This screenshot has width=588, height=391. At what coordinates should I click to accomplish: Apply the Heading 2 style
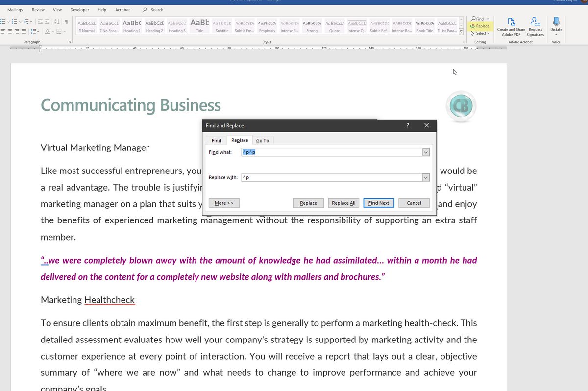tap(154, 26)
